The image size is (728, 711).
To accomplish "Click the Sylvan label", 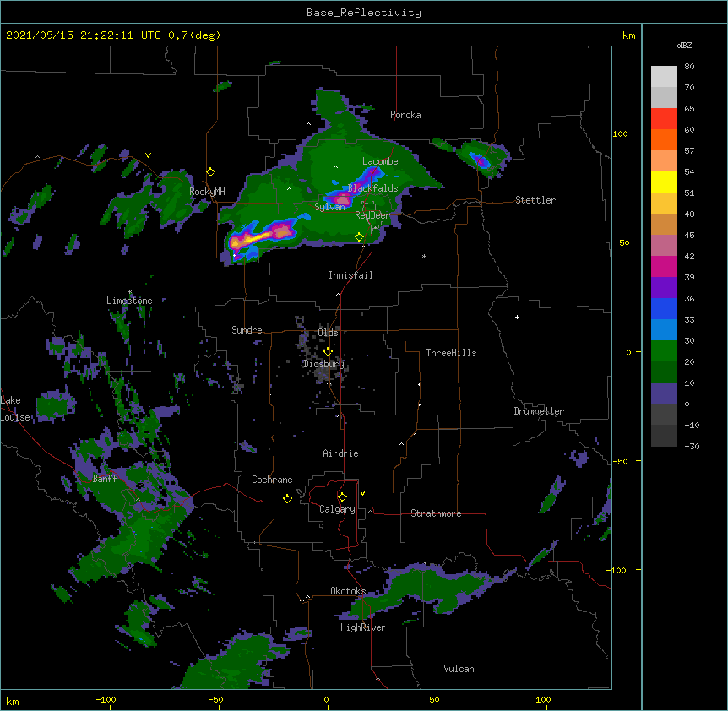I will (x=329, y=207).
